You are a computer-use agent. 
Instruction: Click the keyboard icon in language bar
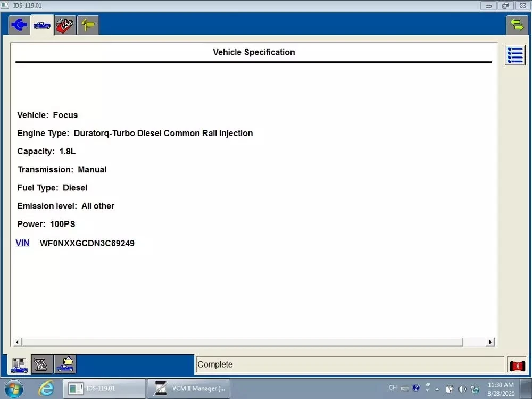[405, 388]
